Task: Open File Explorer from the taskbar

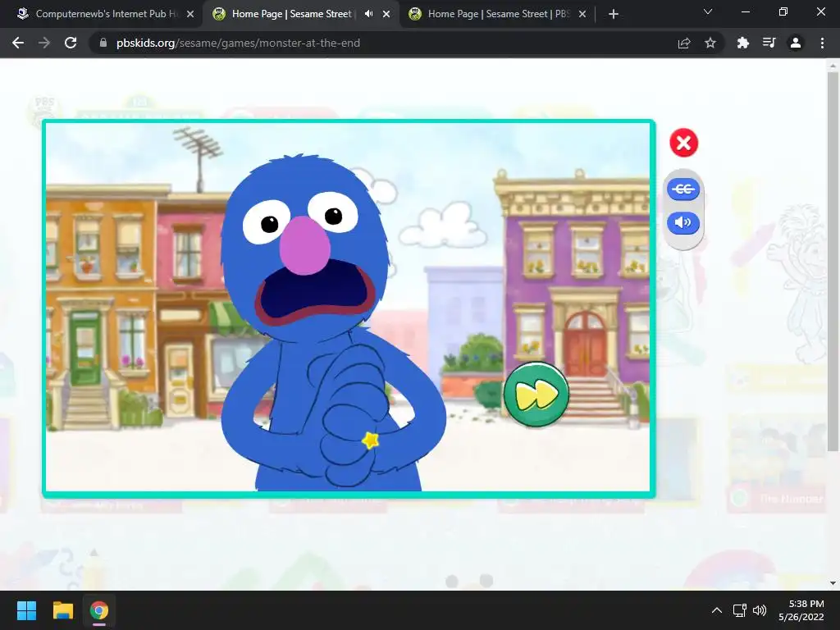Action: click(x=62, y=610)
